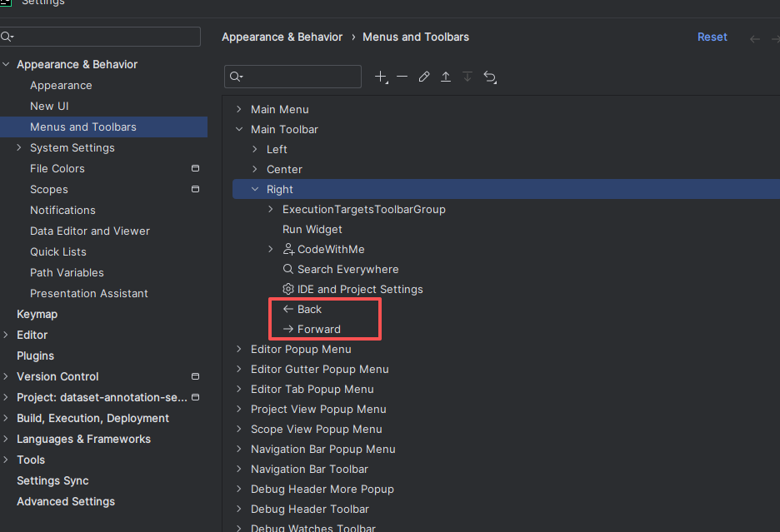Focus the actions search field
780x532 pixels.
[x=292, y=77]
